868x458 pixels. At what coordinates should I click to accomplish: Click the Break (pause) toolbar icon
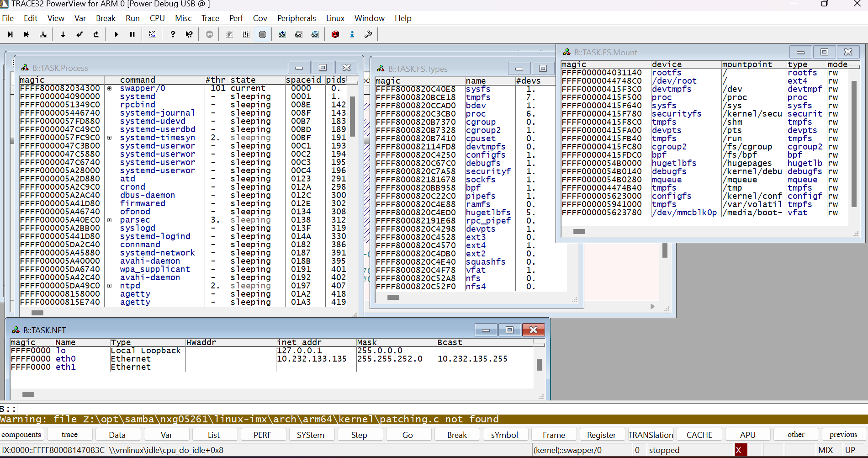pyautogui.click(x=132, y=34)
